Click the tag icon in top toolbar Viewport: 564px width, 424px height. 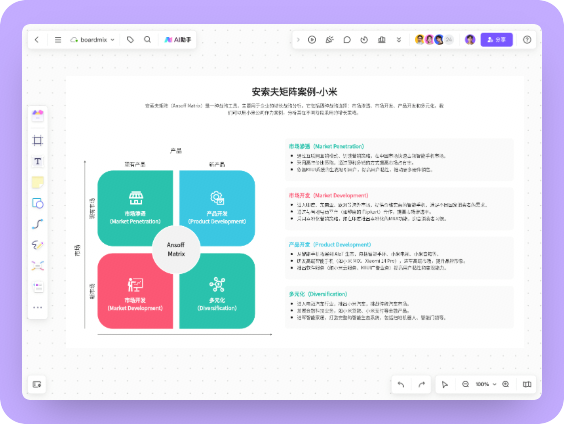click(x=130, y=40)
